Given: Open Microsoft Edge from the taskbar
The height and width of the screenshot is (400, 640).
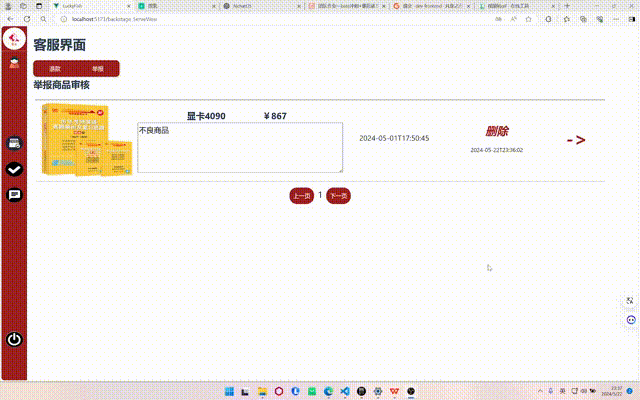Looking at the screenshot, I should (x=328, y=391).
